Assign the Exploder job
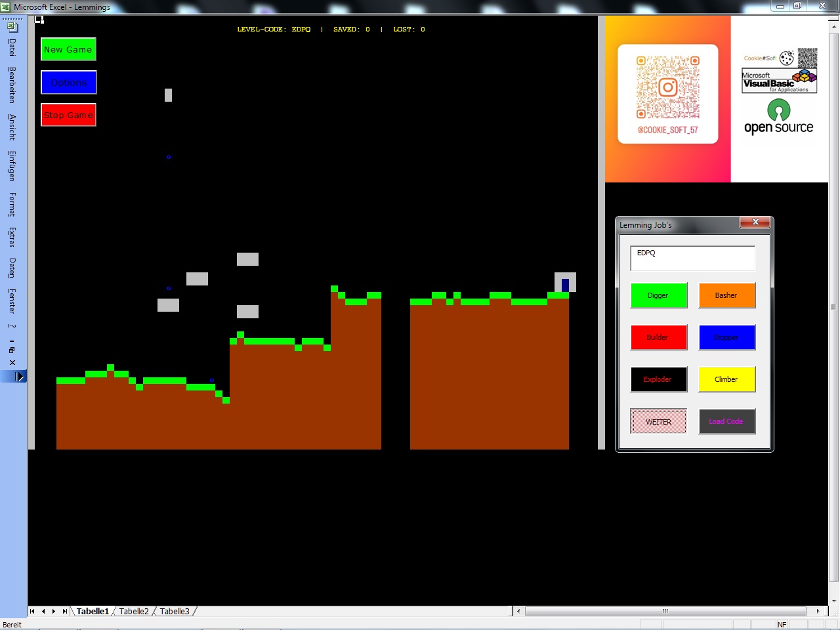Image resolution: width=840 pixels, height=630 pixels. point(659,379)
